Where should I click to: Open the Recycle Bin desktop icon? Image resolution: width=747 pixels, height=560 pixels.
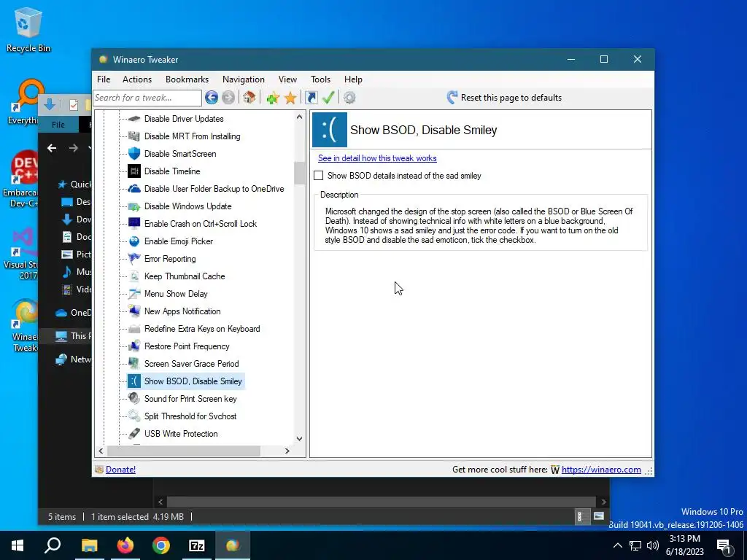pyautogui.click(x=28, y=29)
